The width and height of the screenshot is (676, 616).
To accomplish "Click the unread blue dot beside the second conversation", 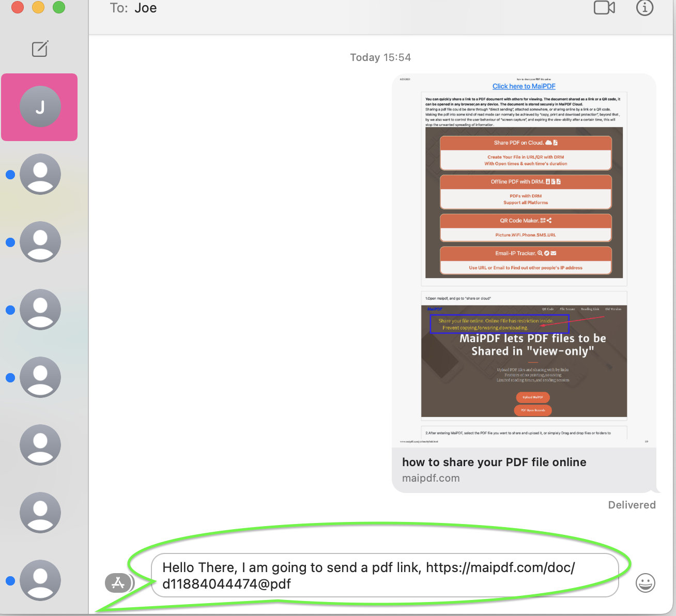I will [x=10, y=174].
